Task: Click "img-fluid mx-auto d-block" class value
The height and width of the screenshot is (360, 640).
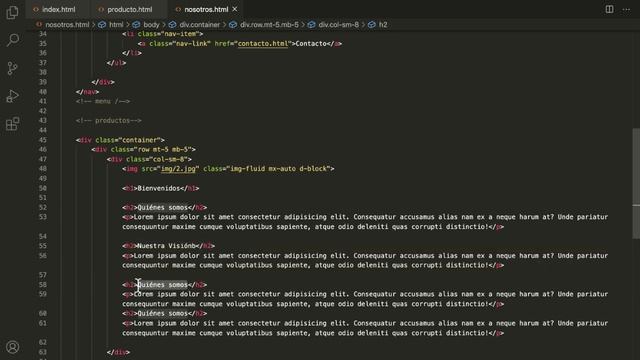Action: [x=278, y=169]
